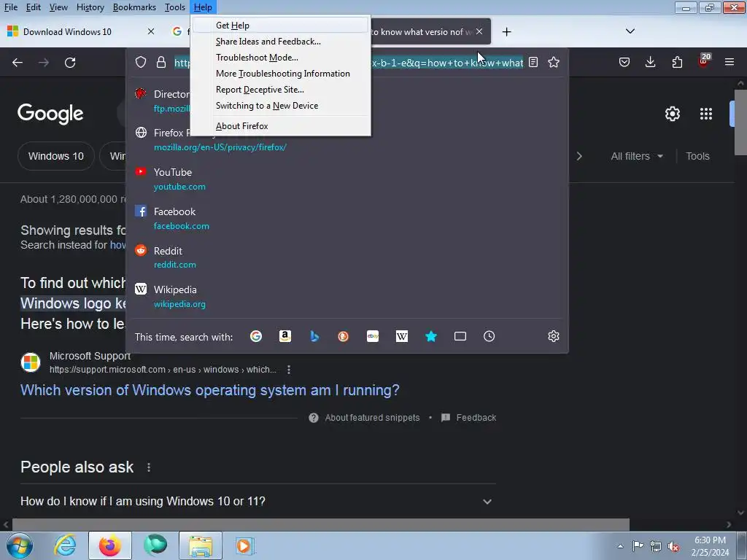Click the highlighted URL address field
The width and height of the screenshot is (747, 560).
(348, 63)
